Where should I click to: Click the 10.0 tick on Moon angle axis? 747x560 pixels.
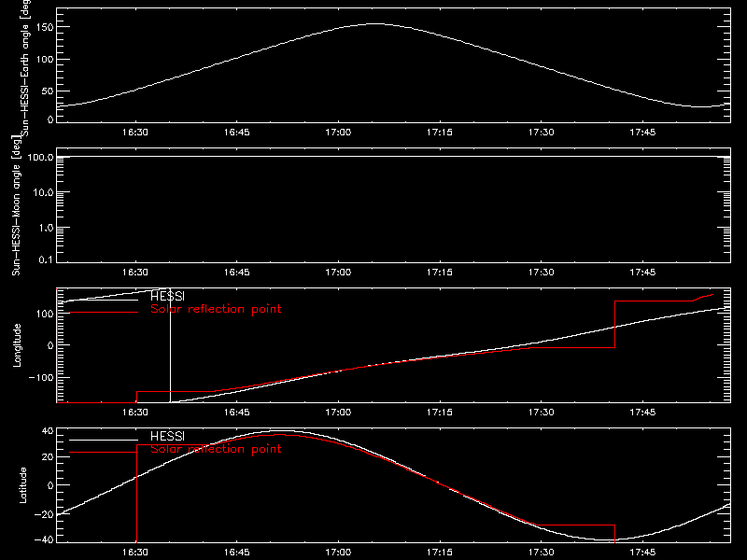click(x=43, y=192)
